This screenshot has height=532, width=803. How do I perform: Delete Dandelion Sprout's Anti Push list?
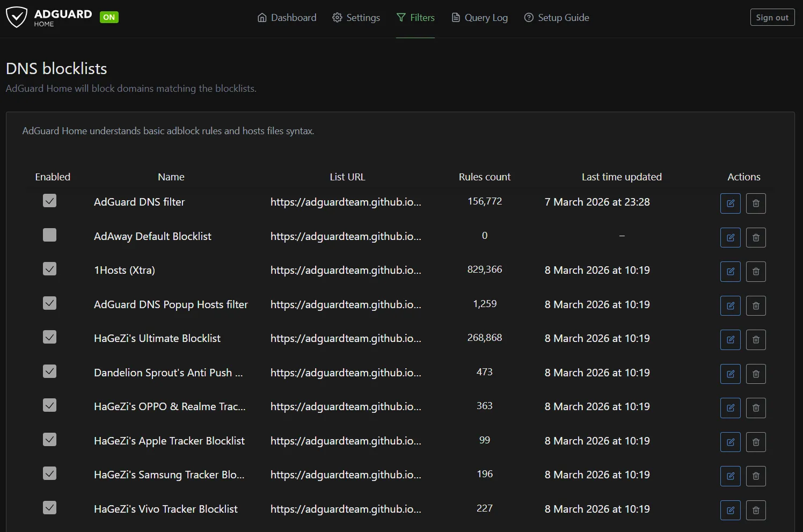point(755,374)
